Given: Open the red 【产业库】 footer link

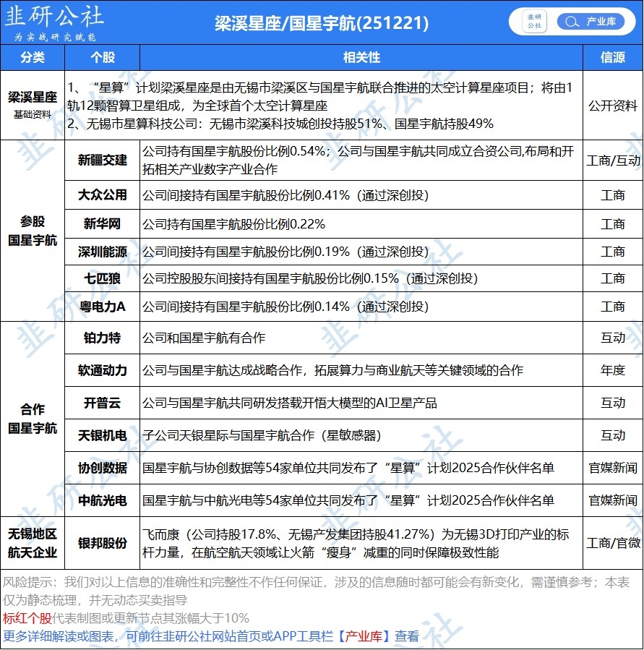Looking at the screenshot, I should click(364, 636).
